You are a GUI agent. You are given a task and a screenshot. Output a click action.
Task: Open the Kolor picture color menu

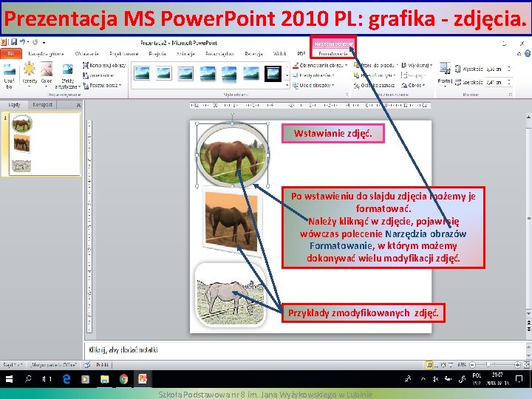click(47, 73)
